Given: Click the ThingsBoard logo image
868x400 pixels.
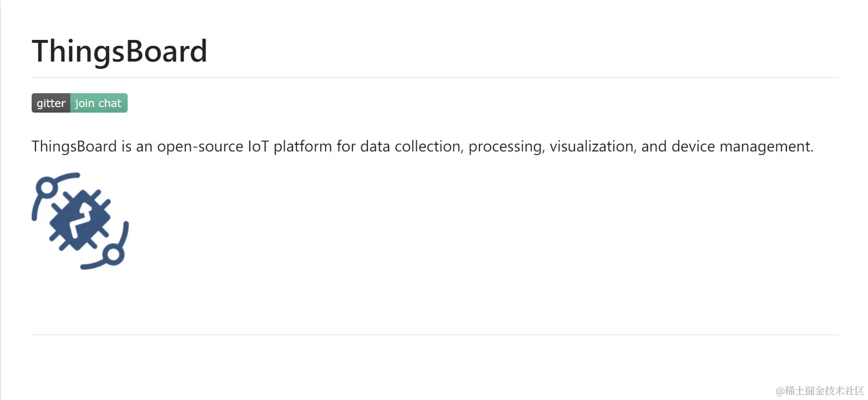Looking at the screenshot, I should point(80,221).
